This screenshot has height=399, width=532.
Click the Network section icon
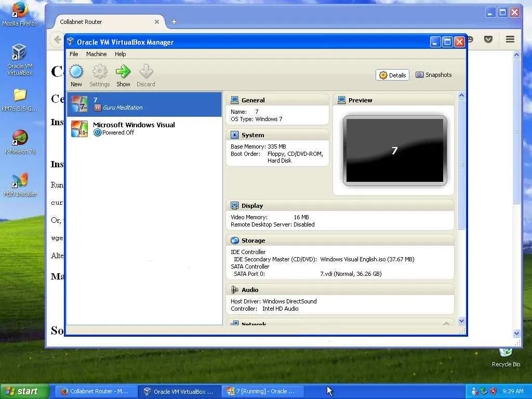pos(234,323)
